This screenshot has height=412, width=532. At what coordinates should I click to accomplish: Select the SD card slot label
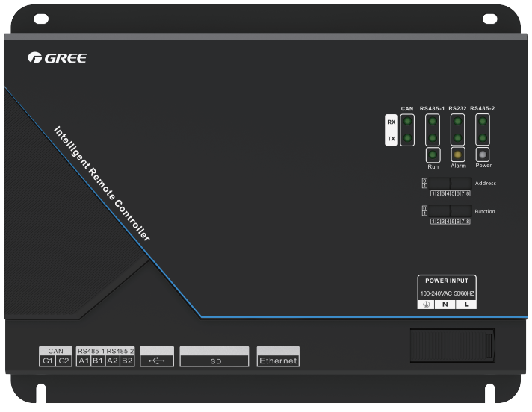pyautogui.click(x=214, y=361)
